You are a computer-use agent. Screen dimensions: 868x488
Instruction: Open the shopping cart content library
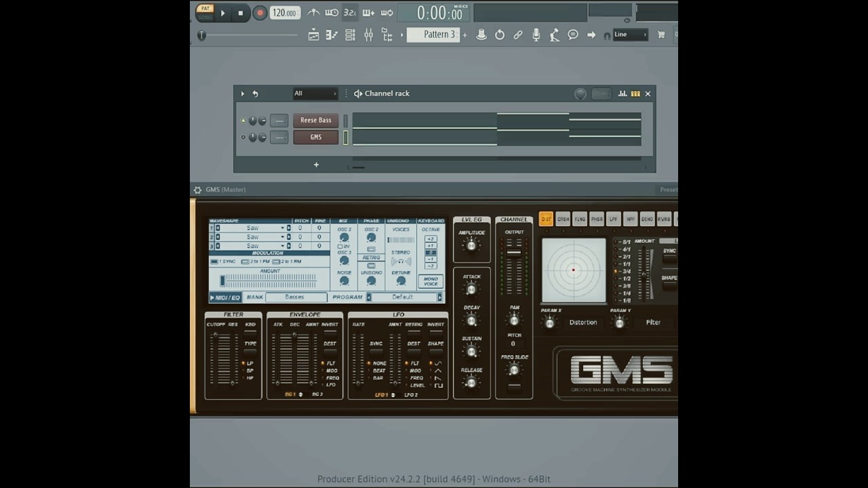[x=661, y=35]
